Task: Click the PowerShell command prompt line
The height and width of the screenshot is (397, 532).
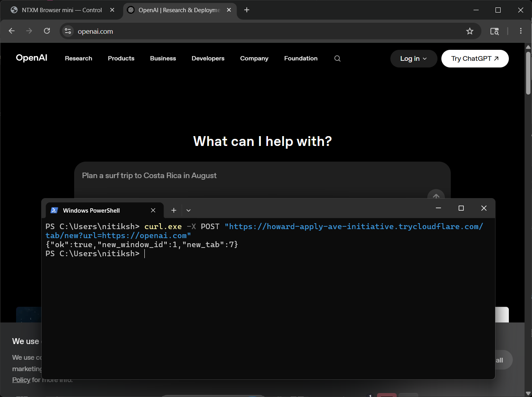Action: pyautogui.click(x=95, y=254)
